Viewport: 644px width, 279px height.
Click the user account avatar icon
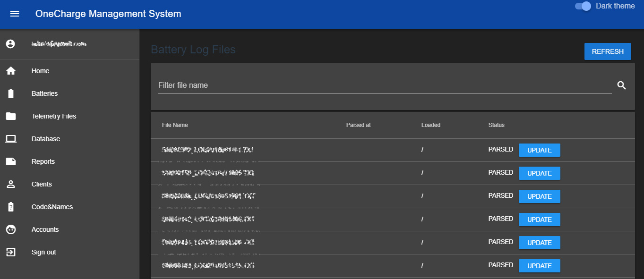[10, 44]
